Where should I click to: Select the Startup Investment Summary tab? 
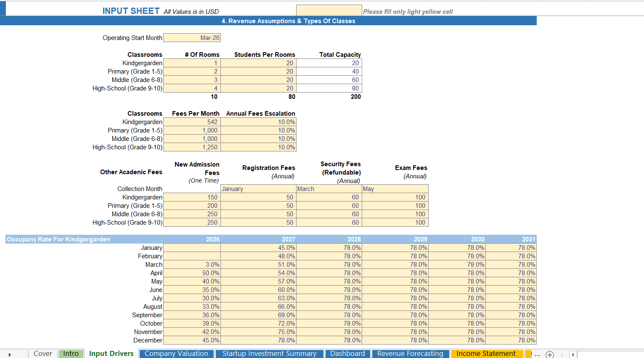pyautogui.click(x=270, y=353)
